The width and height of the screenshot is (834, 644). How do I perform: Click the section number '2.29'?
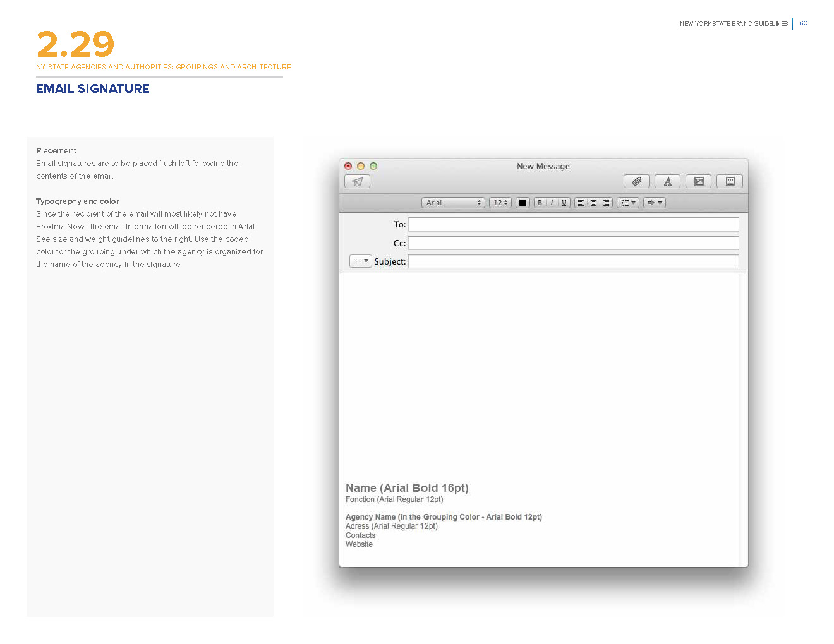(75, 44)
